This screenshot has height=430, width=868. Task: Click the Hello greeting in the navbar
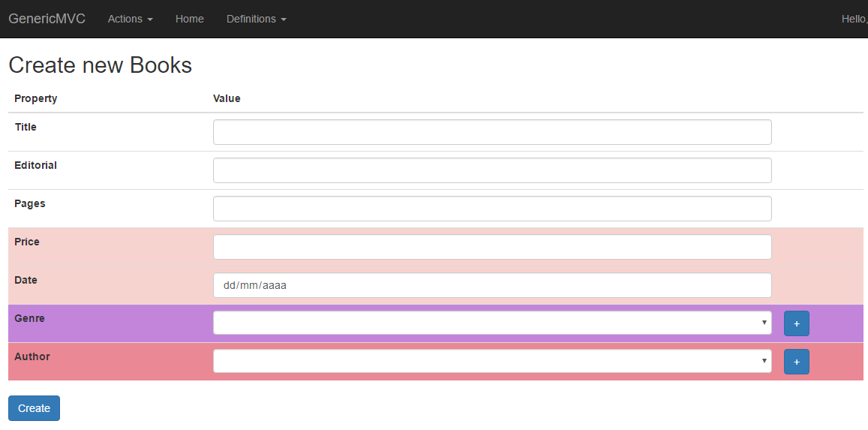(x=854, y=19)
